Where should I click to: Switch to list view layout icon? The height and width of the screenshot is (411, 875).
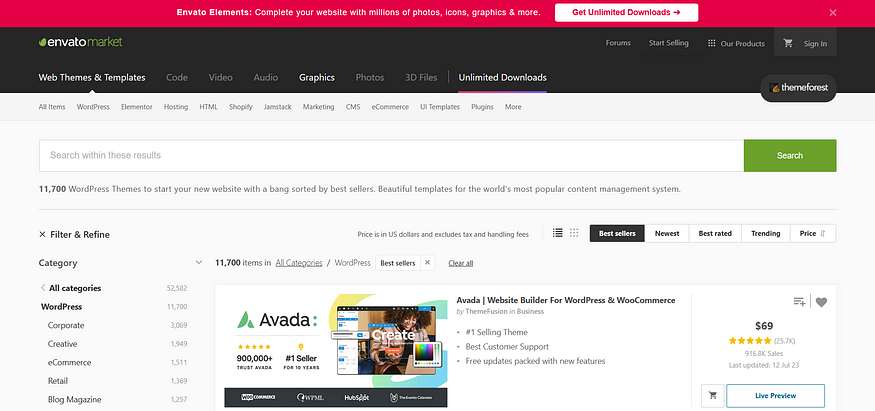tap(557, 233)
